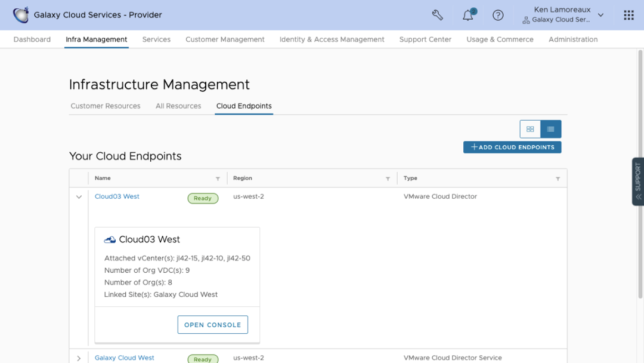644x363 pixels.
Task: Filter the Region column
Action: (388, 179)
